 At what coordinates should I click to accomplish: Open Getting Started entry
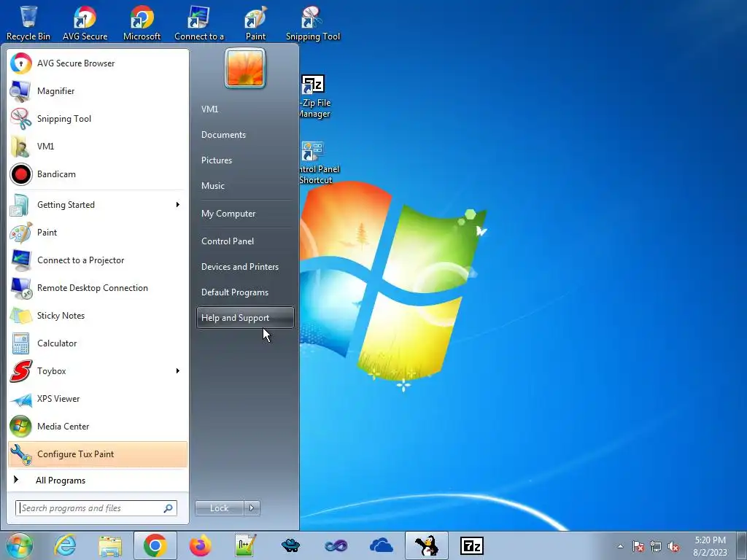coord(98,205)
